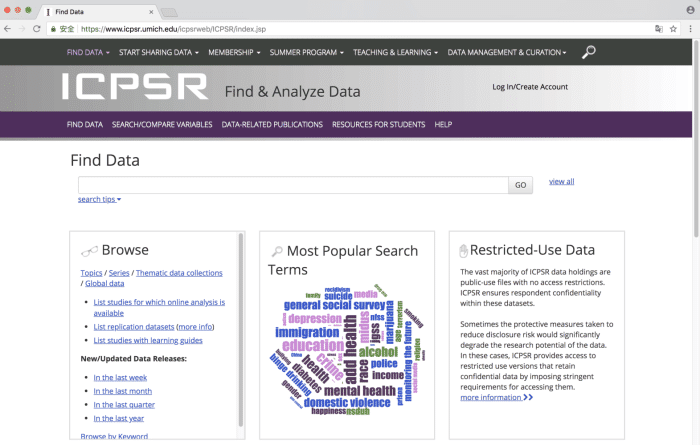Image resolution: width=700 pixels, height=445 pixels.
Task: Expand DATA MANAGEMENT & CURATION dropdown
Action: (x=507, y=52)
